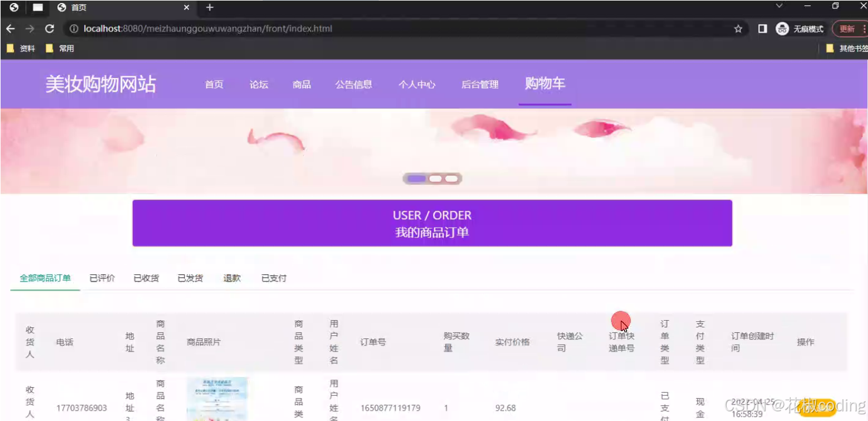
Task: Open a new tab with the plus icon
Action: click(208, 8)
